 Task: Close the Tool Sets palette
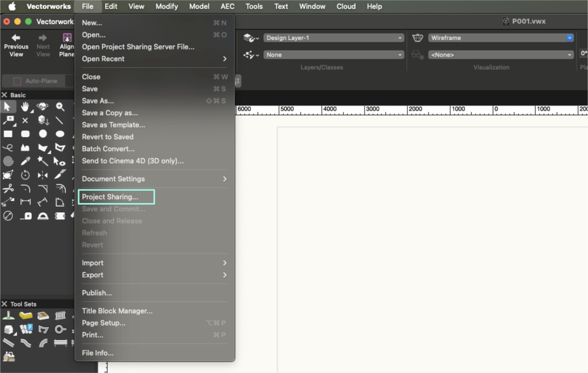tap(5, 304)
